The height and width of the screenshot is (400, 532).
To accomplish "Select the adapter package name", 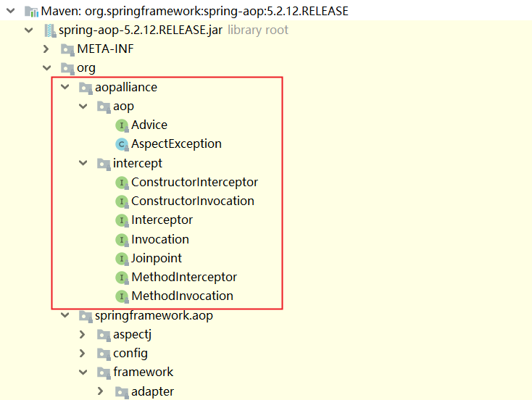I will point(153,392).
